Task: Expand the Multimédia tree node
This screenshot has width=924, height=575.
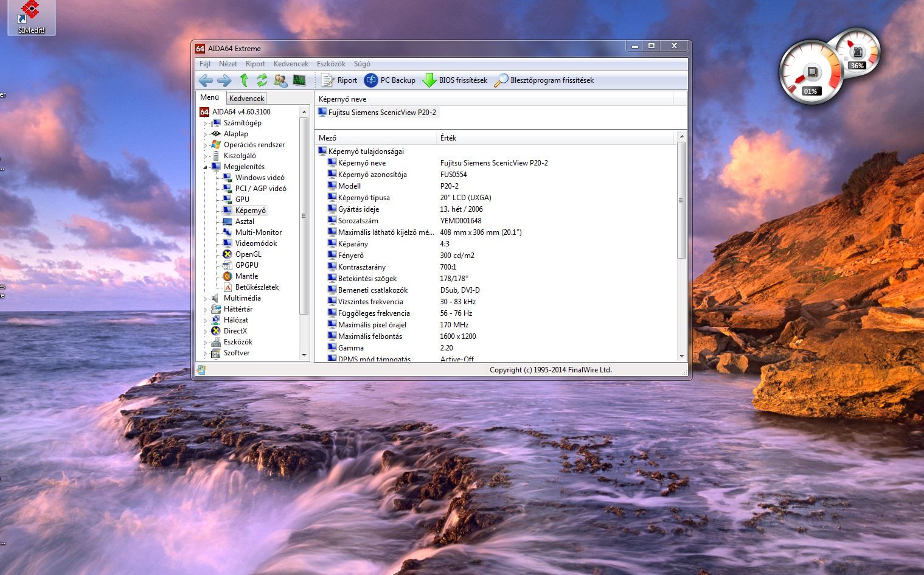Action: (205, 299)
